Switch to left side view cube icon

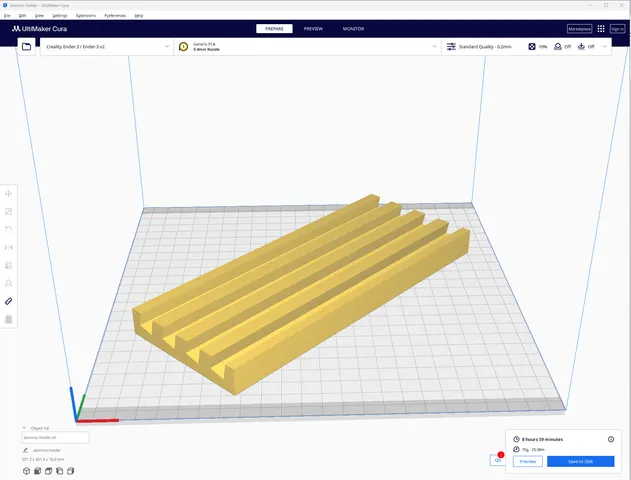click(x=60, y=471)
